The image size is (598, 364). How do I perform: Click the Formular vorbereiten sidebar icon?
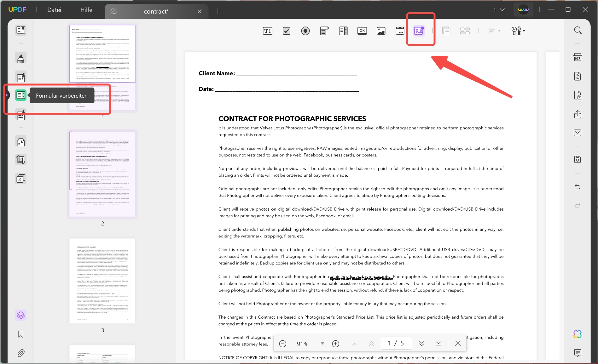(x=21, y=95)
